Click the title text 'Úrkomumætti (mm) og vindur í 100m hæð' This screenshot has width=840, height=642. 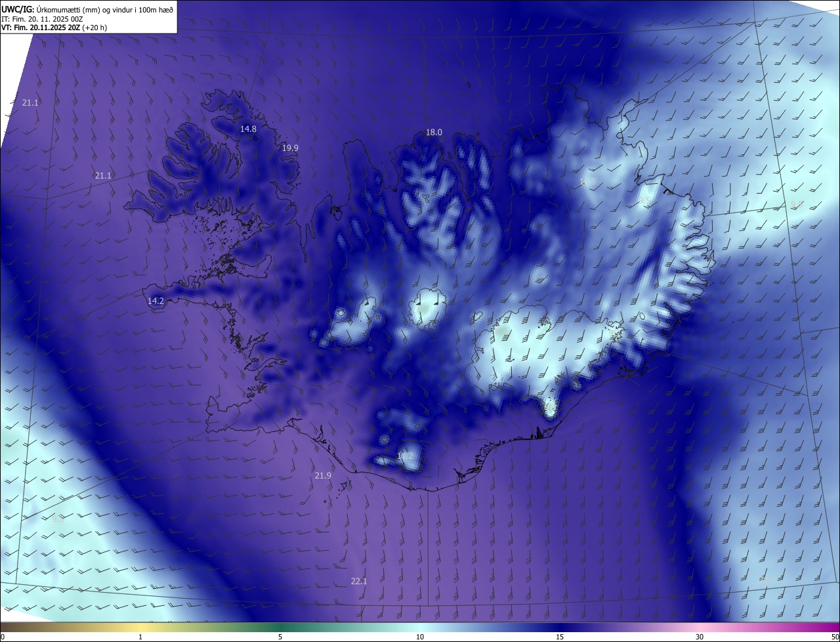(104, 9)
